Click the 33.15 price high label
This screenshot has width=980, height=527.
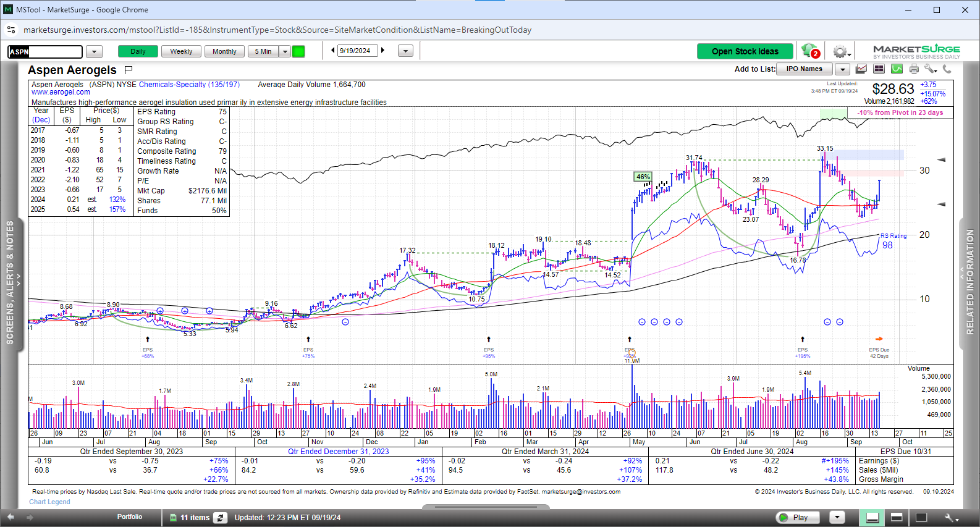click(825, 148)
